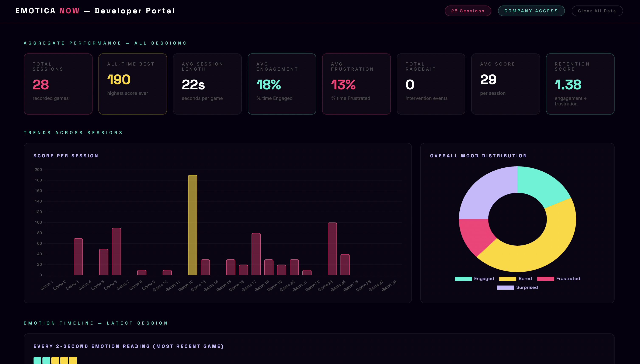
Task: Select the Game 23 bar in chart
Action: point(332,249)
